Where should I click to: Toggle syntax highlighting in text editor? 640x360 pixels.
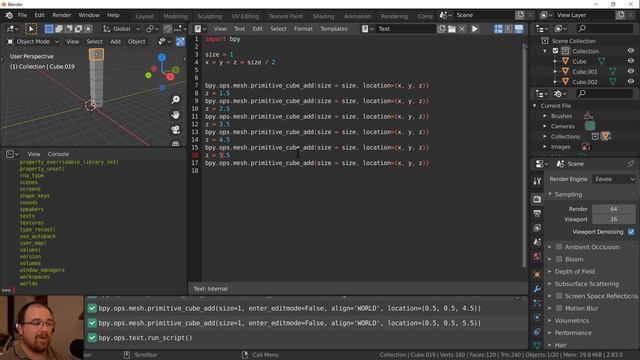pos(519,29)
